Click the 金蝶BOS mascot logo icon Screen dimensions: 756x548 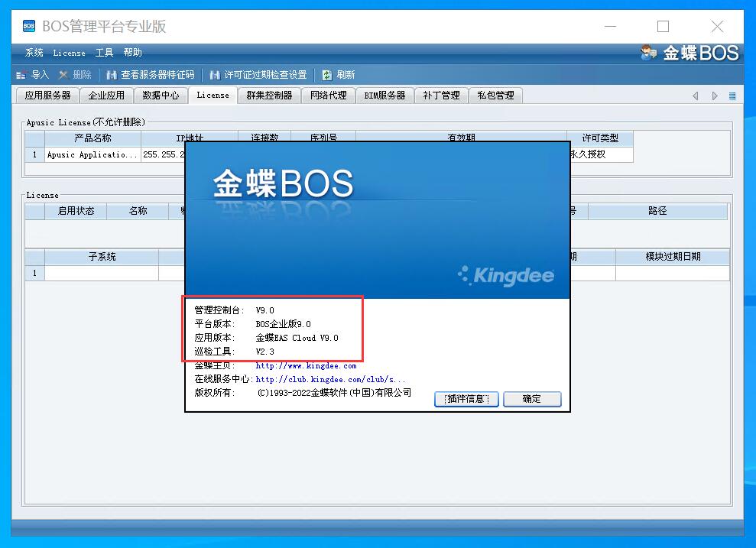(648, 53)
